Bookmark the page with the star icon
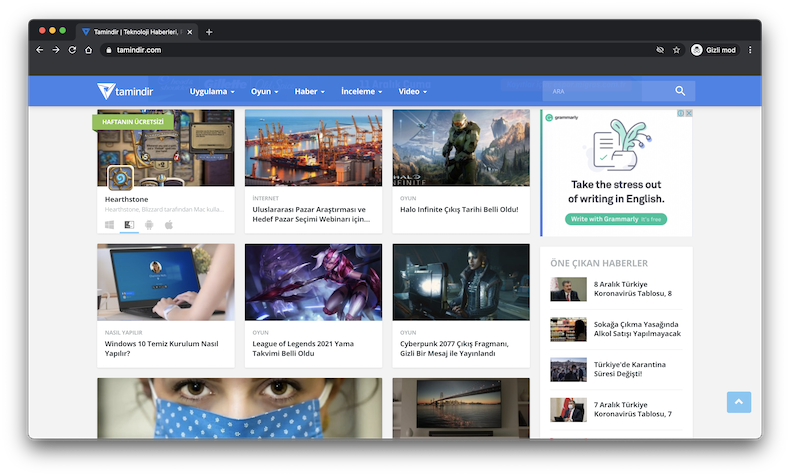Image resolution: width=790 pixels, height=476 pixels. coord(676,50)
